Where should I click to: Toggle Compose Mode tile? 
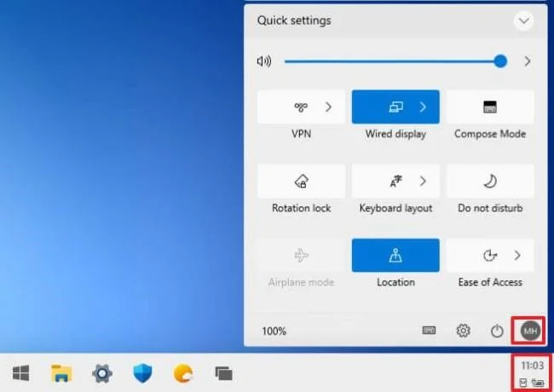click(x=490, y=107)
